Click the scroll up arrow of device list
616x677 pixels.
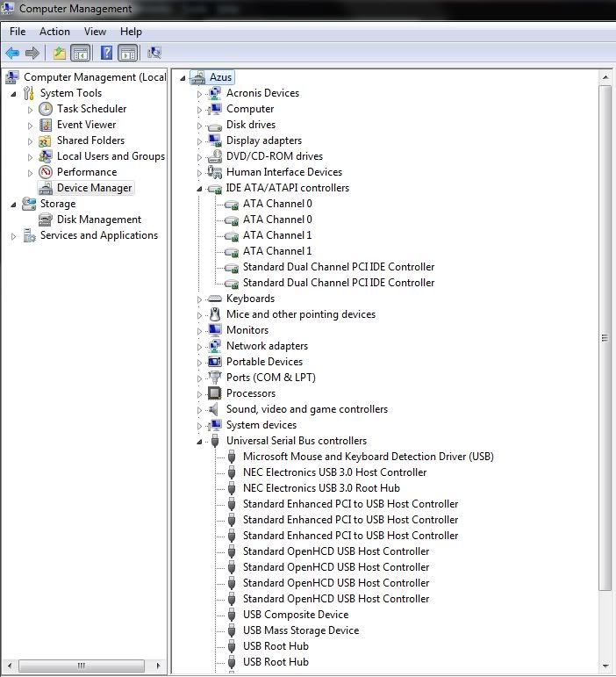coord(605,77)
